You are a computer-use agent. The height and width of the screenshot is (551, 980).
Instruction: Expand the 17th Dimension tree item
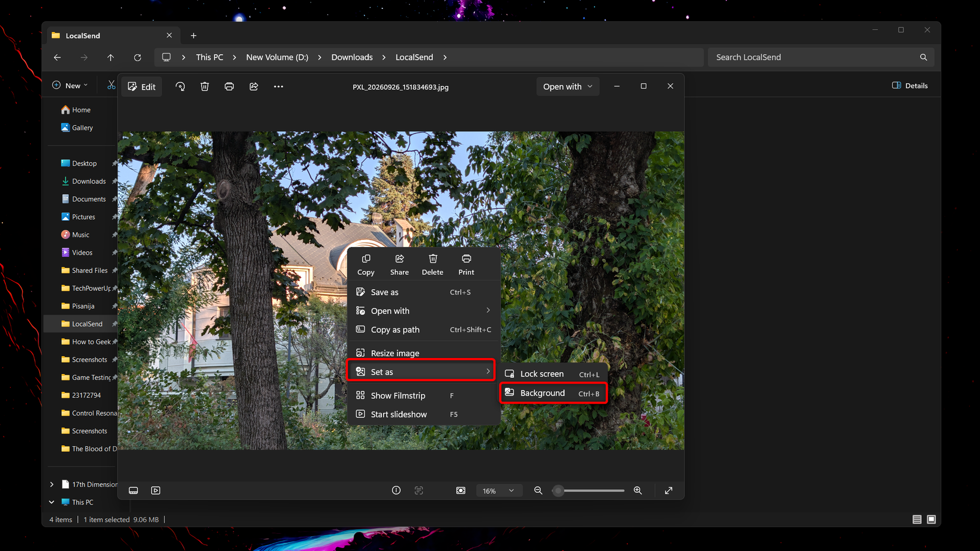[52, 484]
